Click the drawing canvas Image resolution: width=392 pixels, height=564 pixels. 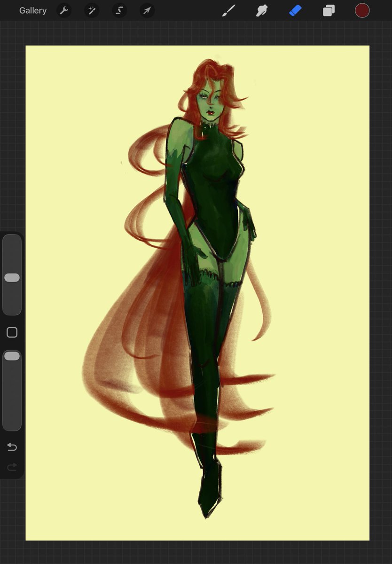point(197,293)
